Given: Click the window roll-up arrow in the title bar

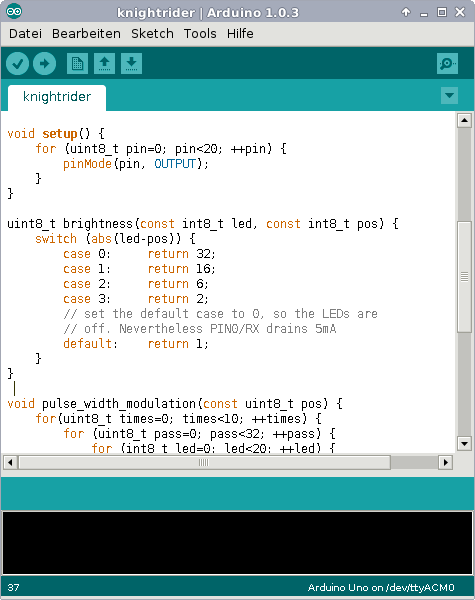Looking at the screenshot, I should pyautogui.click(x=406, y=12).
